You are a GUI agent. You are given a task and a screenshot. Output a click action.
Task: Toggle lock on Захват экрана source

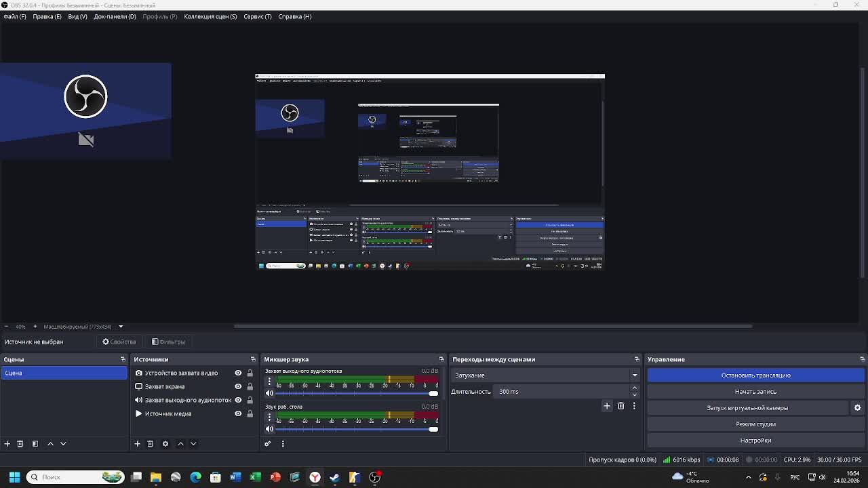click(250, 386)
